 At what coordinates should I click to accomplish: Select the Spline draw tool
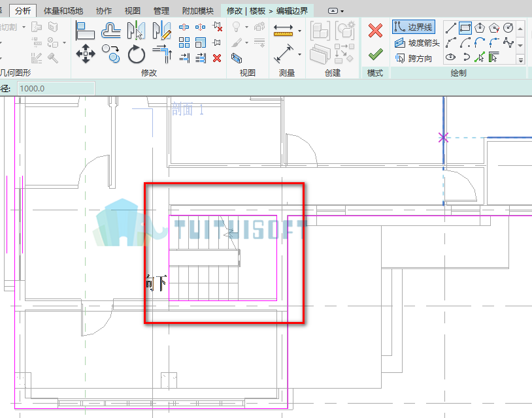tap(508, 42)
